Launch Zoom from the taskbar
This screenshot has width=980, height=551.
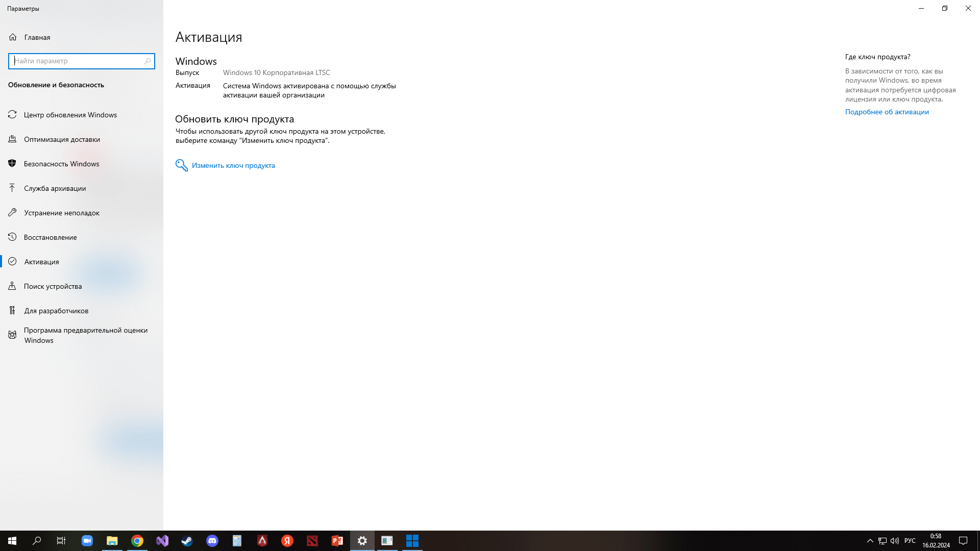(x=87, y=541)
